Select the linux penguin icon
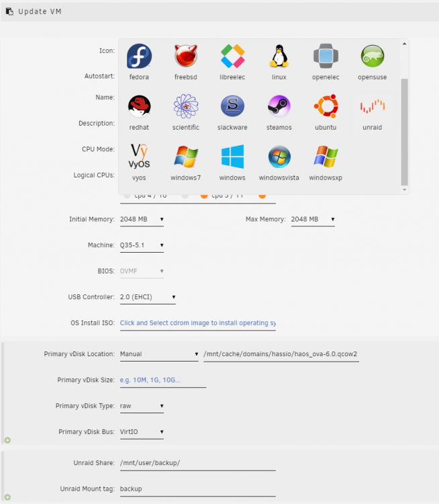 coord(279,56)
